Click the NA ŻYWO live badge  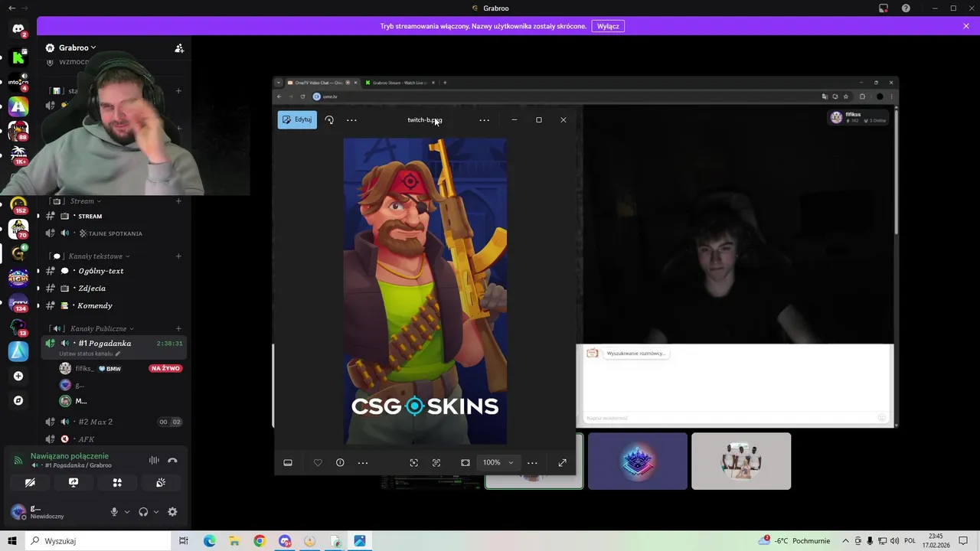coord(165,369)
